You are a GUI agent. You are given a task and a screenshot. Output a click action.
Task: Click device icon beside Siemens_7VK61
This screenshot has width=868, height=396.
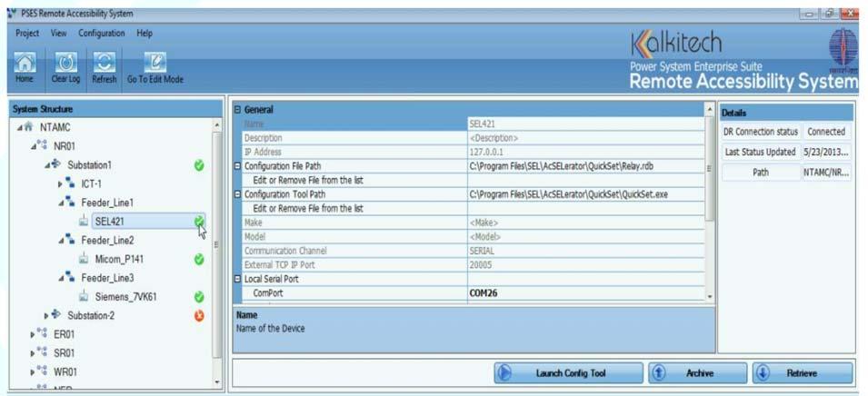[84, 297]
